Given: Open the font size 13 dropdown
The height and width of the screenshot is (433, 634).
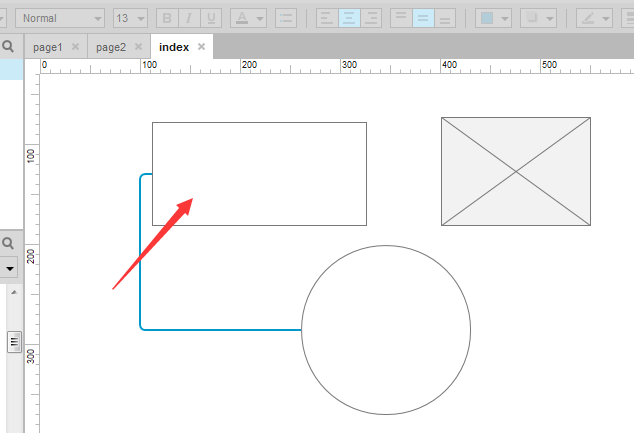Looking at the screenshot, I should point(130,18).
